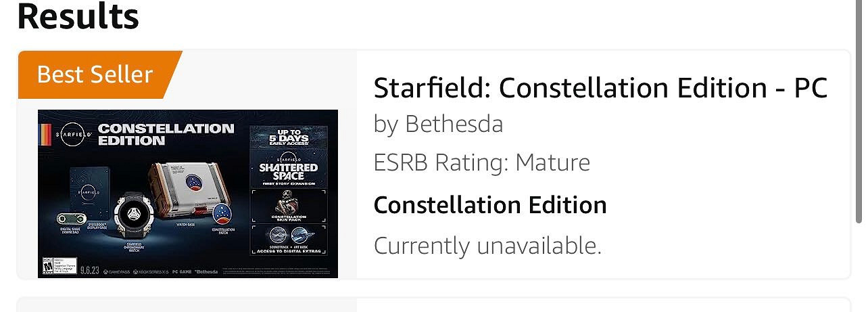Click the ESRB Rating: Mature text
Image resolution: width=868 pixels, height=312 pixels.
pos(481,162)
